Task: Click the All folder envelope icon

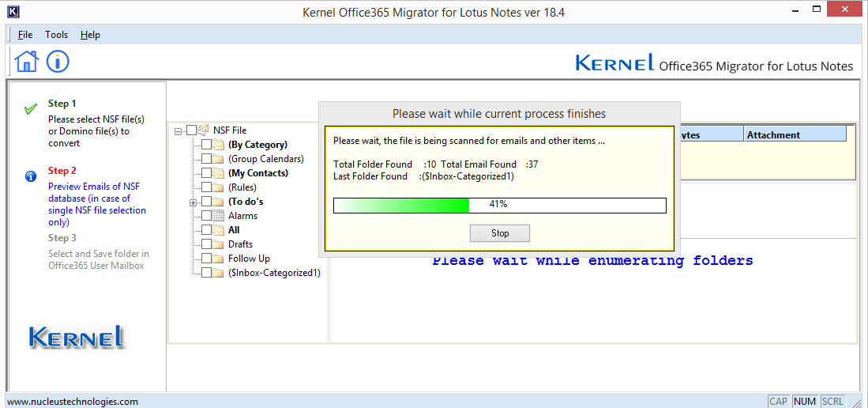Action: (x=219, y=229)
